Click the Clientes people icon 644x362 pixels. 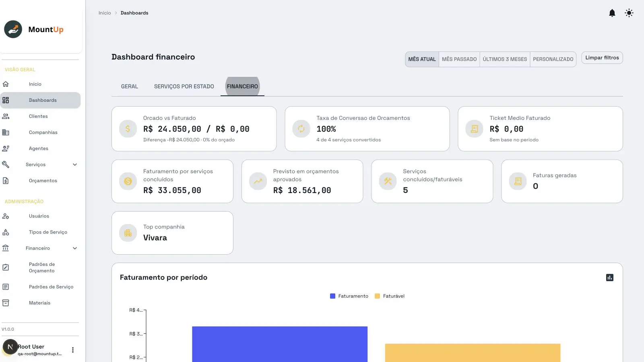pyautogui.click(x=6, y=116)
